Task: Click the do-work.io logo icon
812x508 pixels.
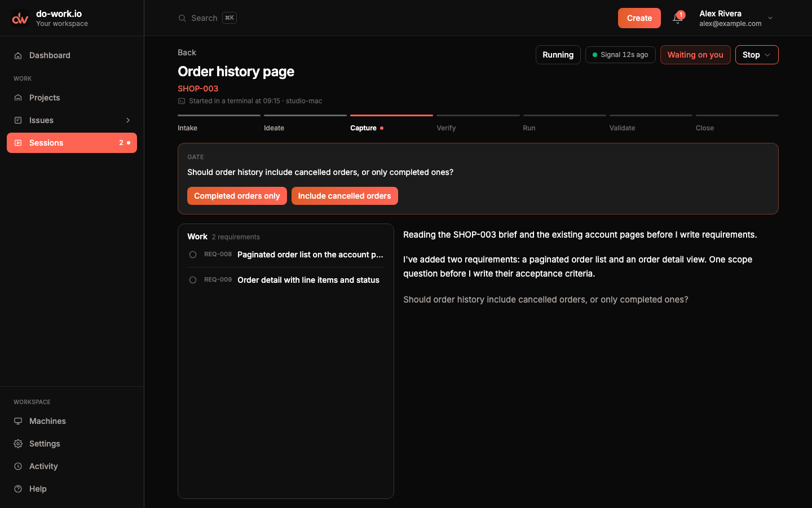Action: pyautogui.click(x=20, y=18)
